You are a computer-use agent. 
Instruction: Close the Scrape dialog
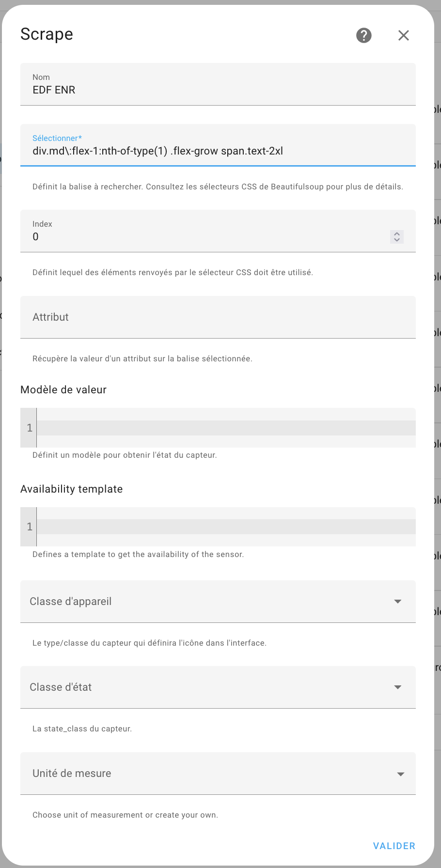[x=404, y=35]
